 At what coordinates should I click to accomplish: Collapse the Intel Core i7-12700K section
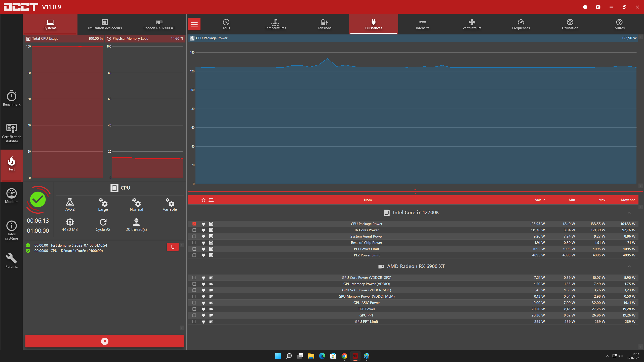(x=629, y=213)
